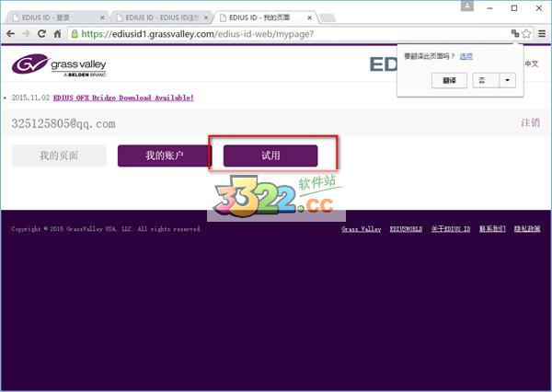Open the Chrome hamburger menu

pos(542,34)
